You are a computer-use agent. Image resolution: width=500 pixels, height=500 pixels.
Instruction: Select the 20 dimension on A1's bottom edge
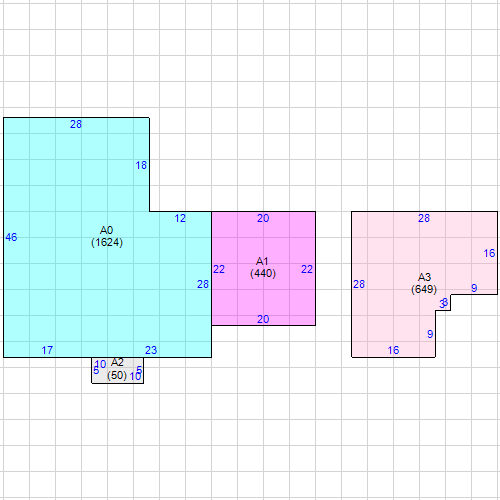click(x=263, y=319)
